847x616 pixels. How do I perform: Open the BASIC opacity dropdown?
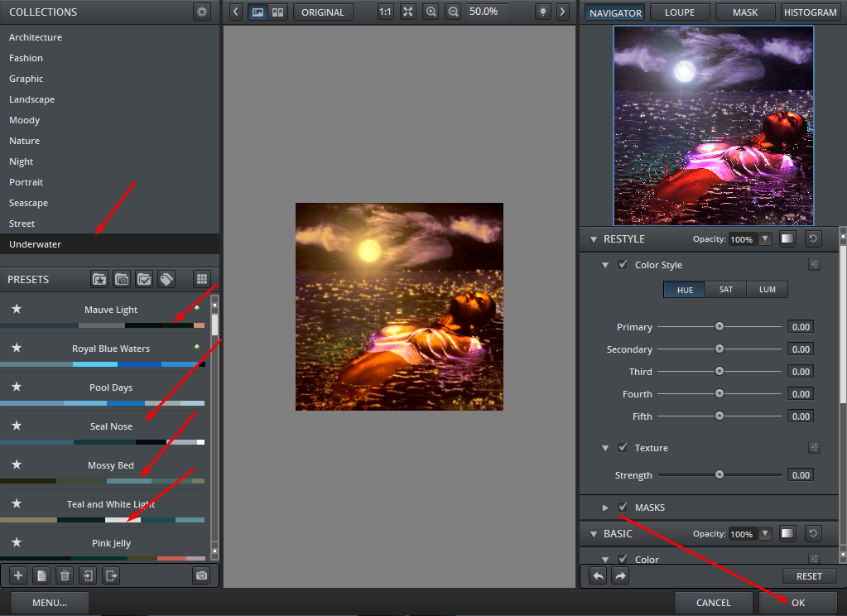click(x=765, y=533)
